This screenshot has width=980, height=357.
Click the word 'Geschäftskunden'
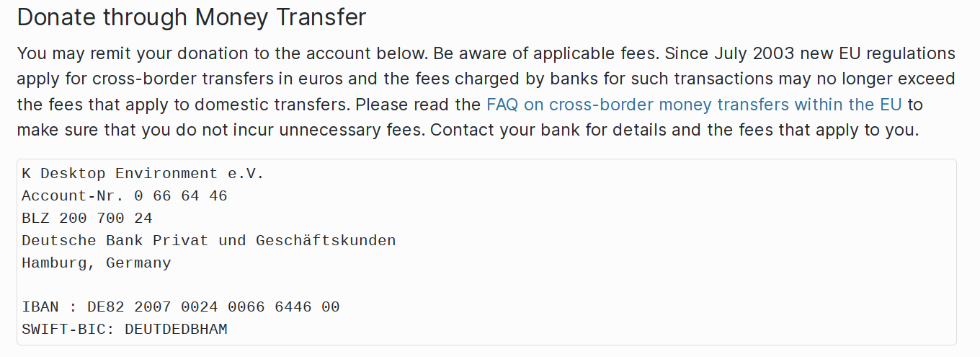[x=326, y=240]
